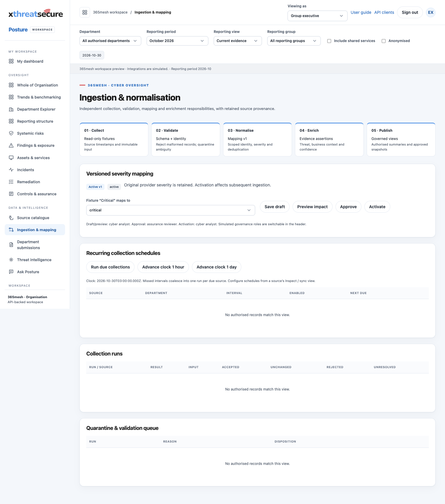
Task: Open the Viewing as Group executive dropdown
Action: click(317, 16)
